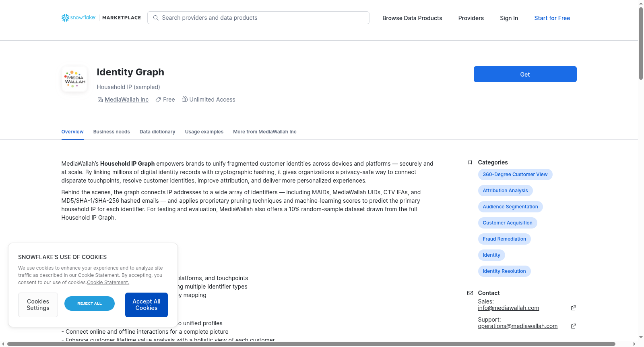Screen dimensions: 644x347
Task: Click the horizontal scrollbar thumb
Action: [x=311, y=344]
